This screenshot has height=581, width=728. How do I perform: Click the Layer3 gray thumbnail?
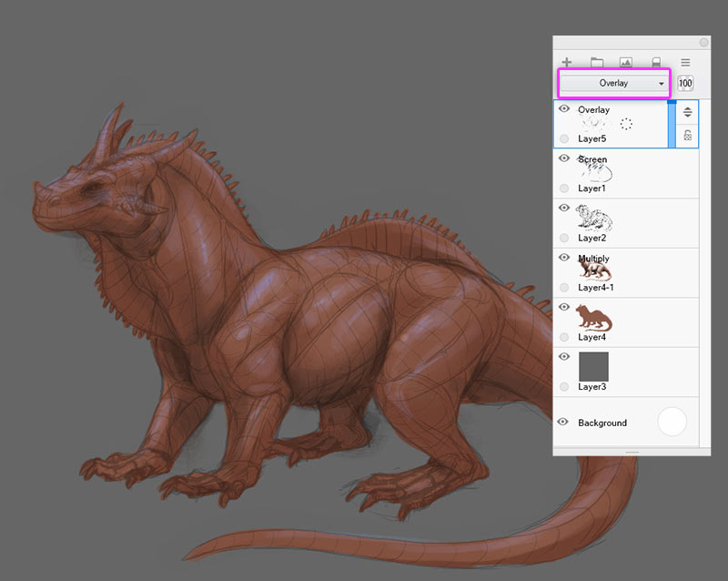click(x=593, y=366)
